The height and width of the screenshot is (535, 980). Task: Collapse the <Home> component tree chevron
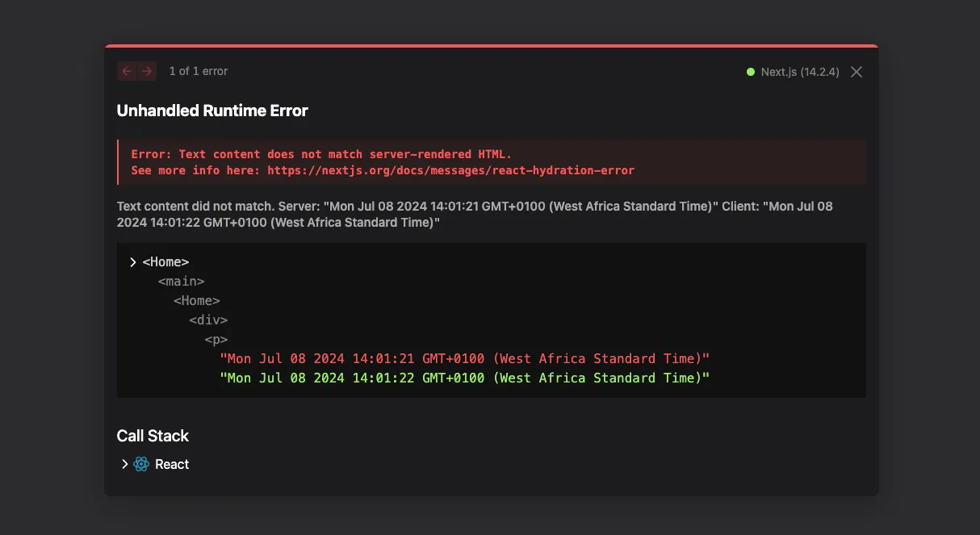click(x=133, y=262)
